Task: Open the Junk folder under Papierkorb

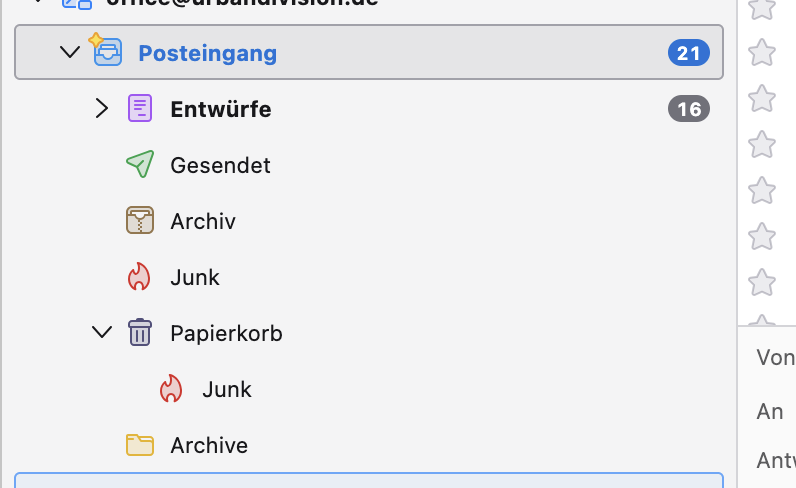Action: 226,389
